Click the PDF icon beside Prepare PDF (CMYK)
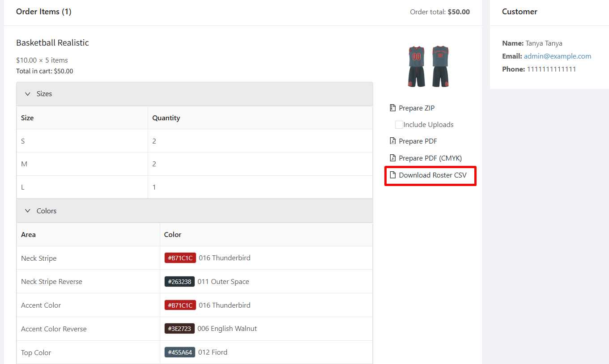The height and width of the screenshot is (364, 609). (393, 158)
